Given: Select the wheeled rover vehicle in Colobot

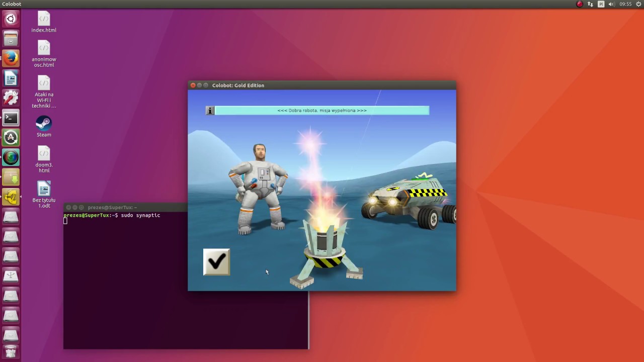Looking at the screenshot, I should [409, 202].
